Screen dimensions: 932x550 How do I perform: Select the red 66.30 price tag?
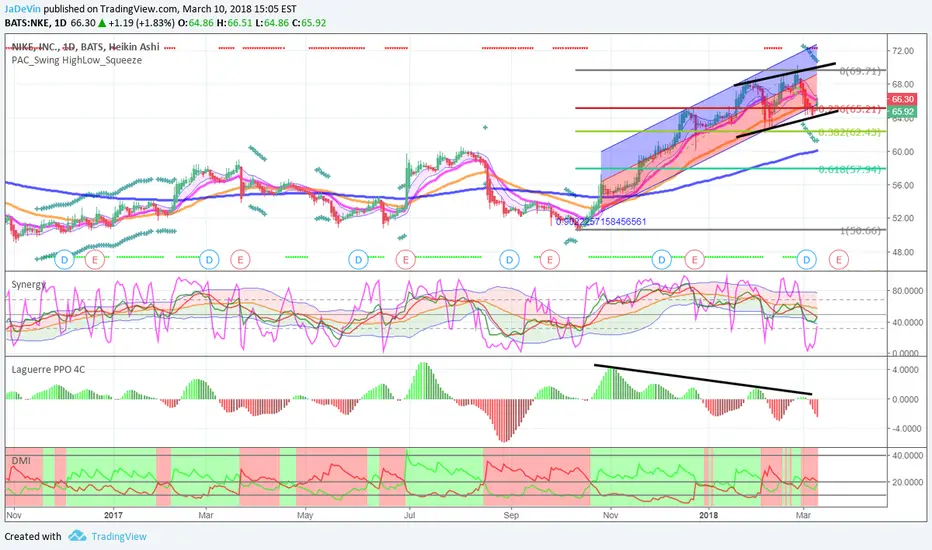click(x=902, y=99)
